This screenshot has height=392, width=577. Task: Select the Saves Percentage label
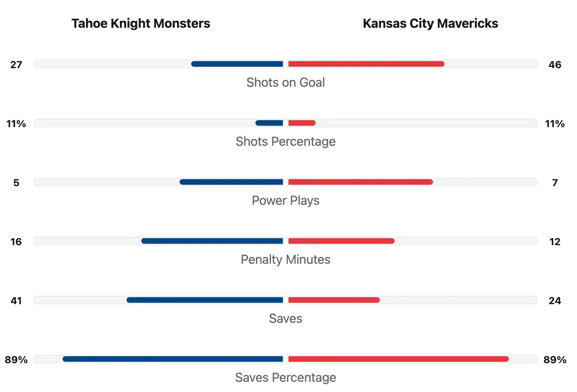click(x=285, y=378)
